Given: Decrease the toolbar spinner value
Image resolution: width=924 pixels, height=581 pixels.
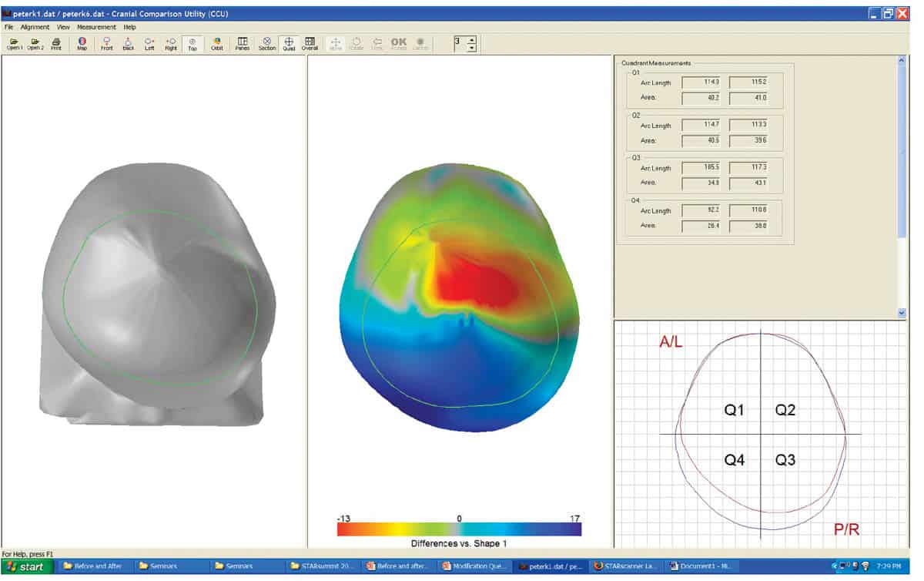Looking at the screenshot, I should (x=472, y=48).
